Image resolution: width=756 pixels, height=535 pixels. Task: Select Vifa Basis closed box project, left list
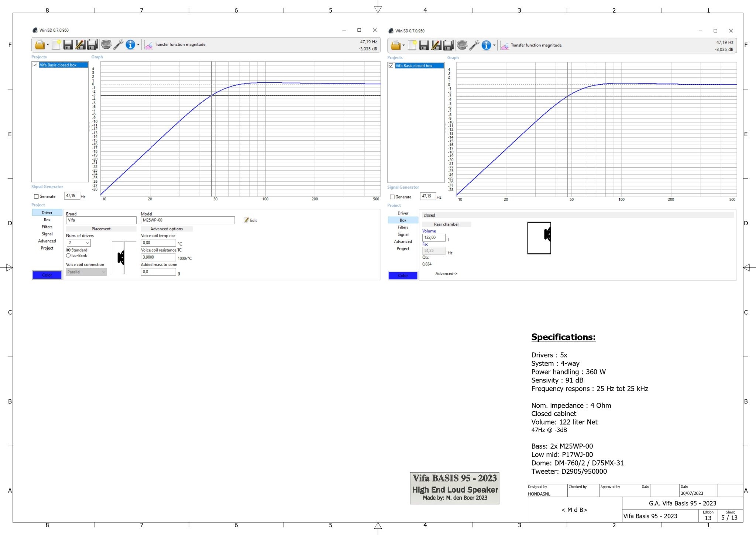[63, 65]
